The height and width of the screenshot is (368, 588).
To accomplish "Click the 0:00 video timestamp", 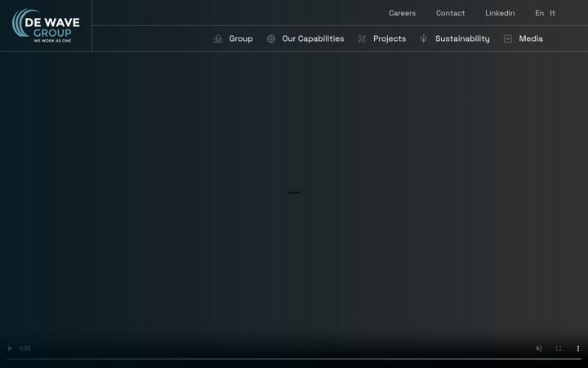I will click(x=25, y=348).
